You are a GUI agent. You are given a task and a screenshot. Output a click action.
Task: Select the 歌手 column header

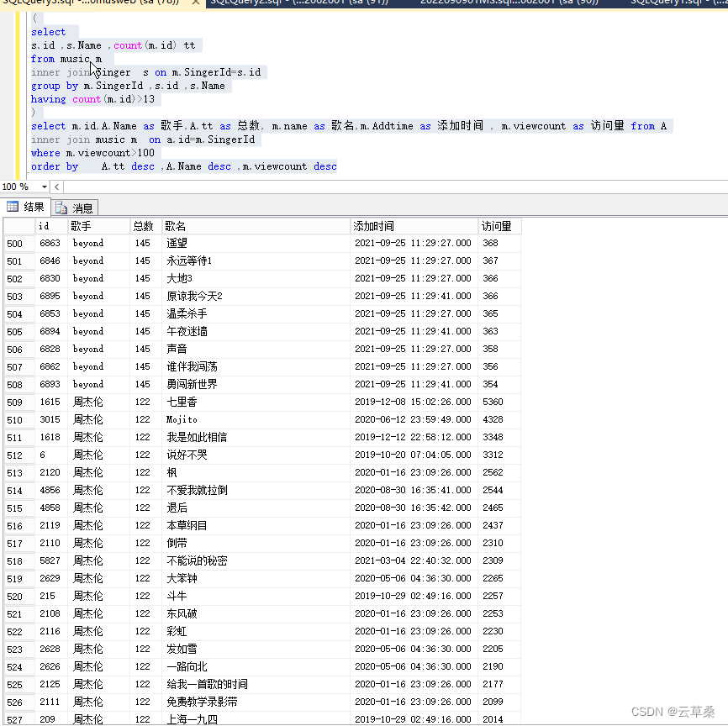point(99,226)
